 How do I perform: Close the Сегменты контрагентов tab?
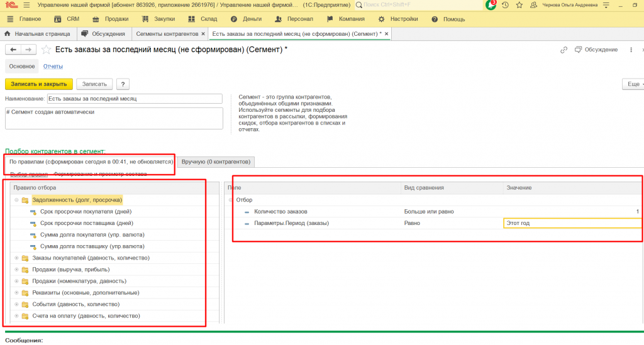(203, 34)
